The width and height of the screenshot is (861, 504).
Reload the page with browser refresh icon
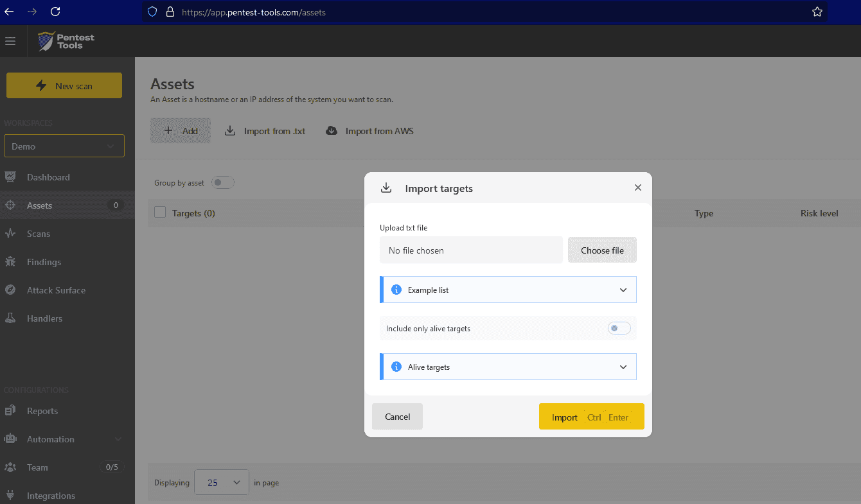point(55,12)
